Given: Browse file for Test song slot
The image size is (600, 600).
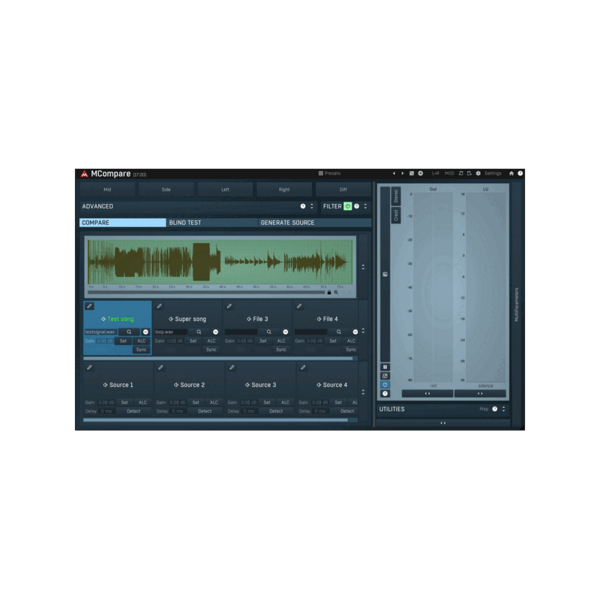Looking at the screenshot, I should 129,332.
